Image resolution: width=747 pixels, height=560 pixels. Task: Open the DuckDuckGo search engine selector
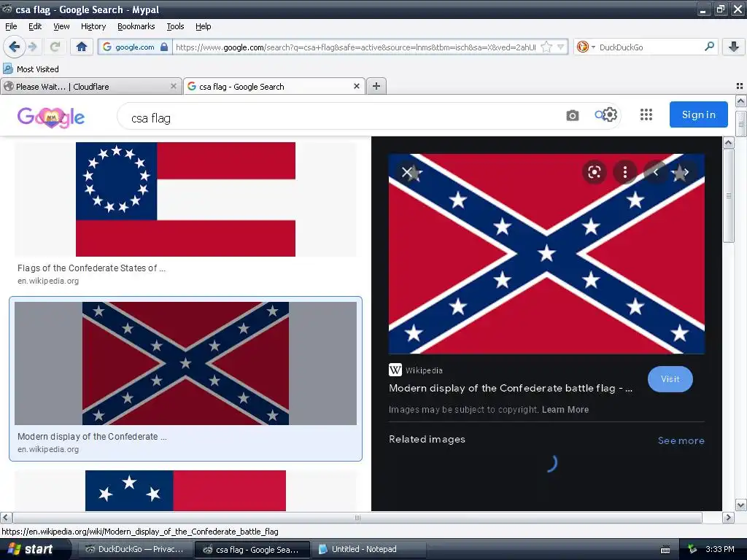tap(586, 47)
